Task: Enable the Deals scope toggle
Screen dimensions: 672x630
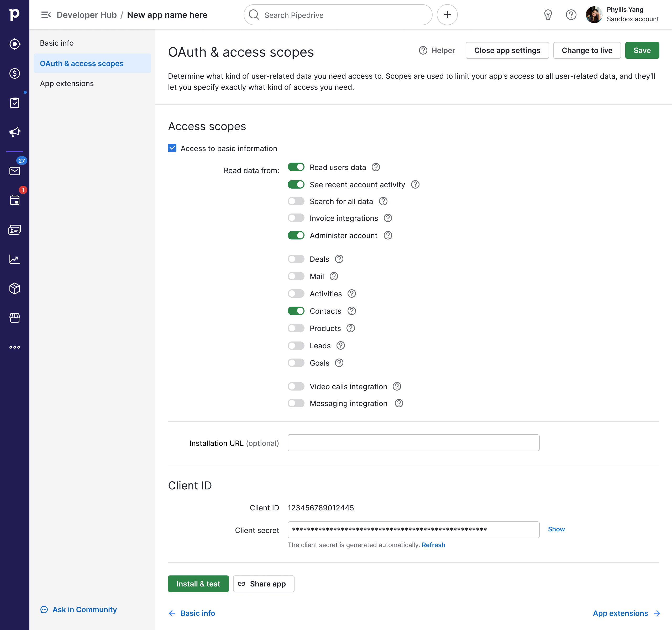Action: pyautogui.click(x=296, y=259)
